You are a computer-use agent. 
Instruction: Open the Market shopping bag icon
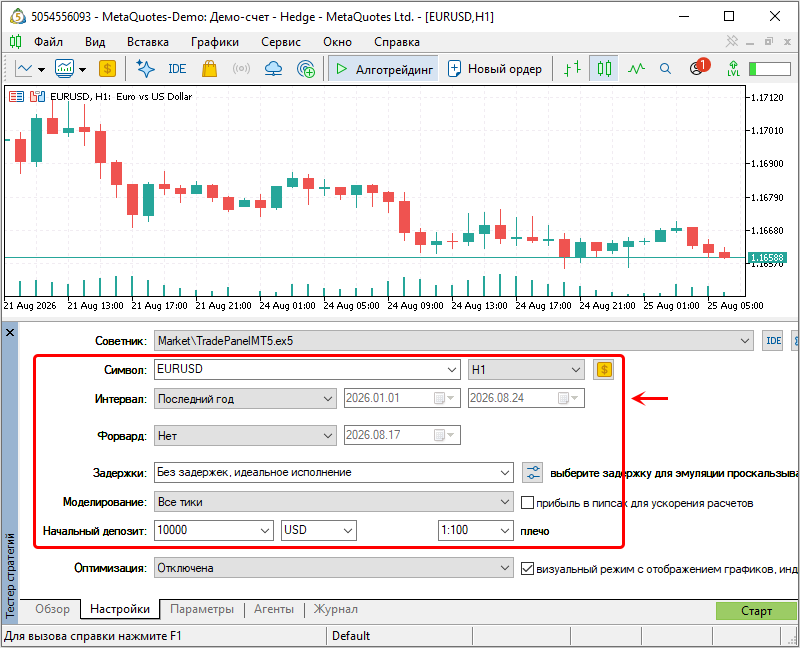click(209, 68)
